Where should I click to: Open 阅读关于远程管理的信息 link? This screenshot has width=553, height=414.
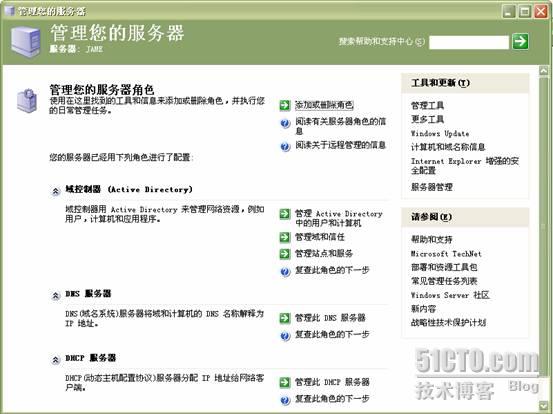click(x=340, y=145)
